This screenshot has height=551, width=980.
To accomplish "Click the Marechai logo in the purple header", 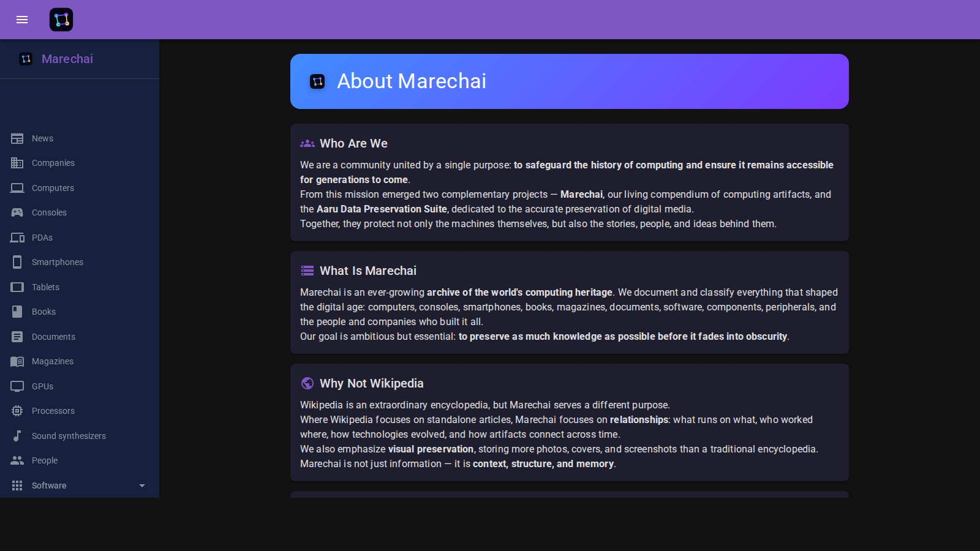I will [x=61, y=20].
